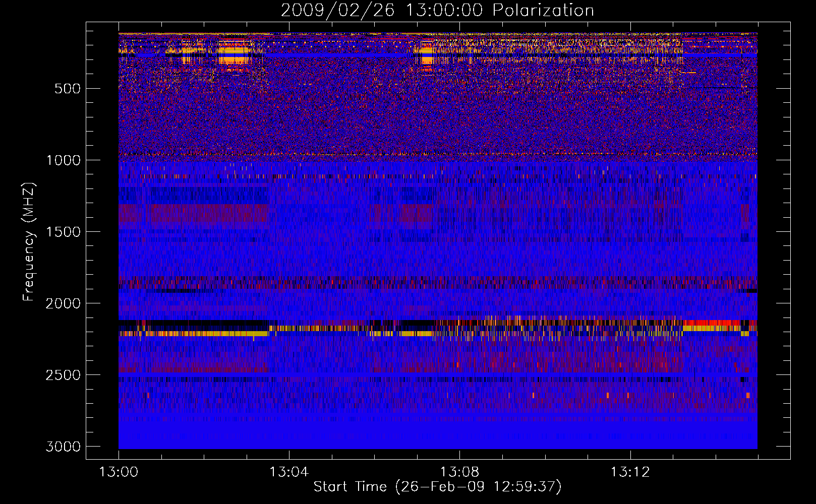Click the 2000 frequency tick label
The width and height of the screenshot is (816, 504).
(x=63, y=303)
